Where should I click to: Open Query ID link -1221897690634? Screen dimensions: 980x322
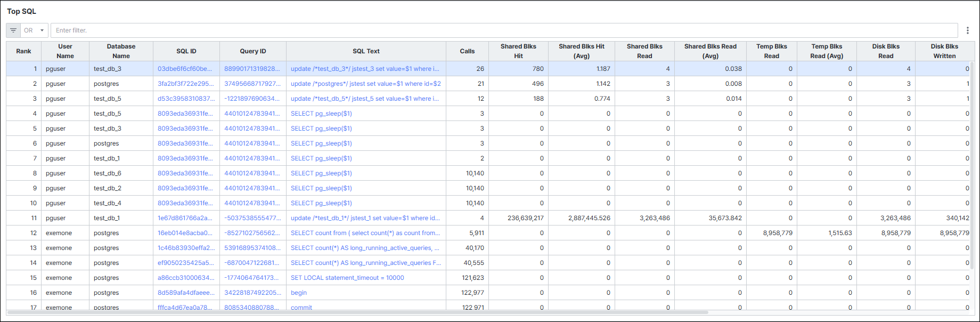tap(252, 99)
